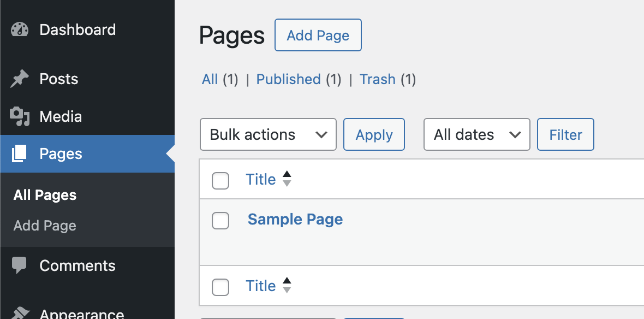Click the Add Page button beside heading
644x319 pixels.
pos(318,35)
